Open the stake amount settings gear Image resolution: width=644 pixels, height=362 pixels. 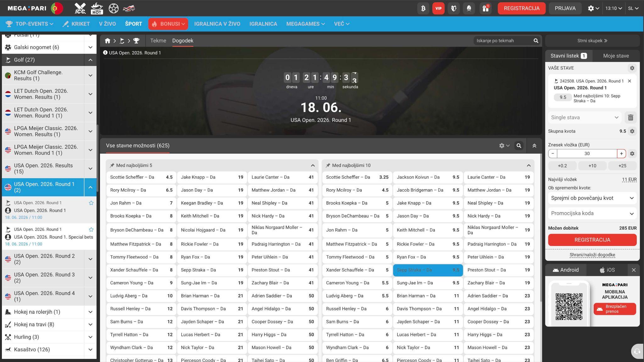click(x=632, y=153)
